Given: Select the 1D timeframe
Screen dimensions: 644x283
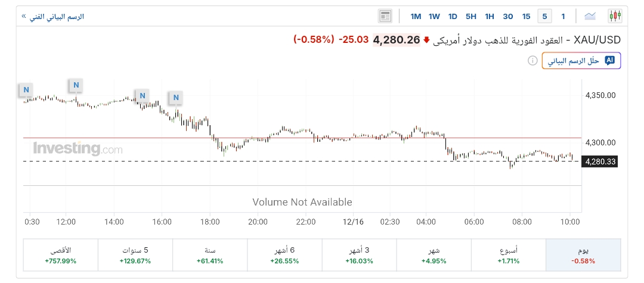Looking at the screenshot, I should 453,16.
